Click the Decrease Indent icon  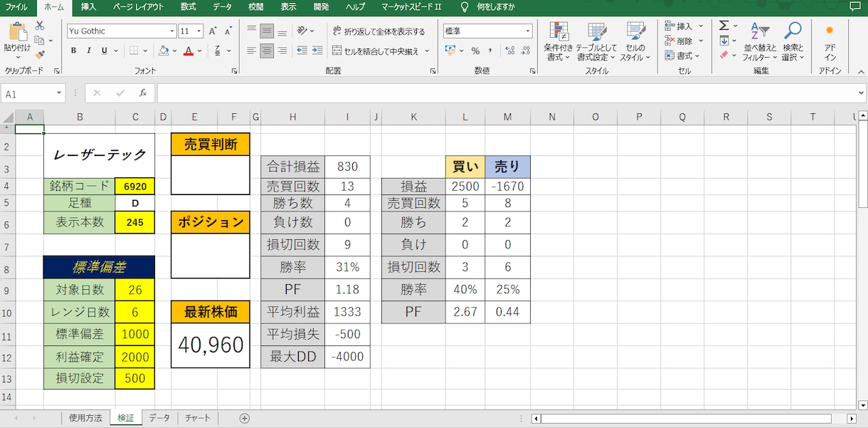pyautogui.click(x=302, y=51)
